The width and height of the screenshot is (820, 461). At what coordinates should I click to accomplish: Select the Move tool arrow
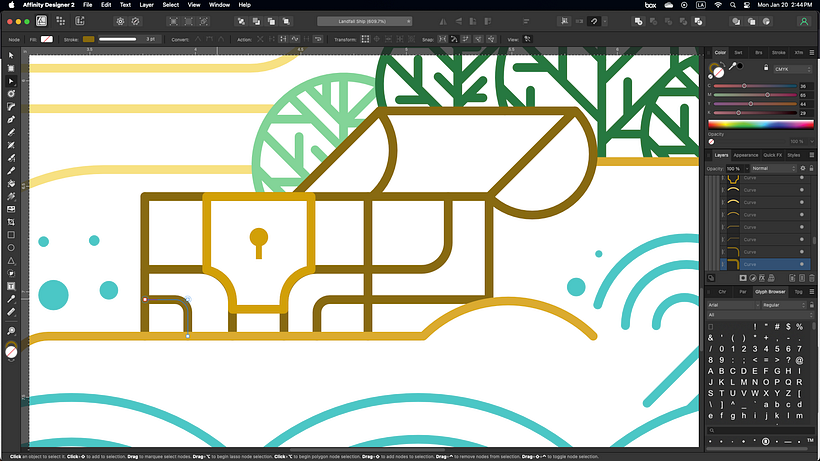coord(11,54)
